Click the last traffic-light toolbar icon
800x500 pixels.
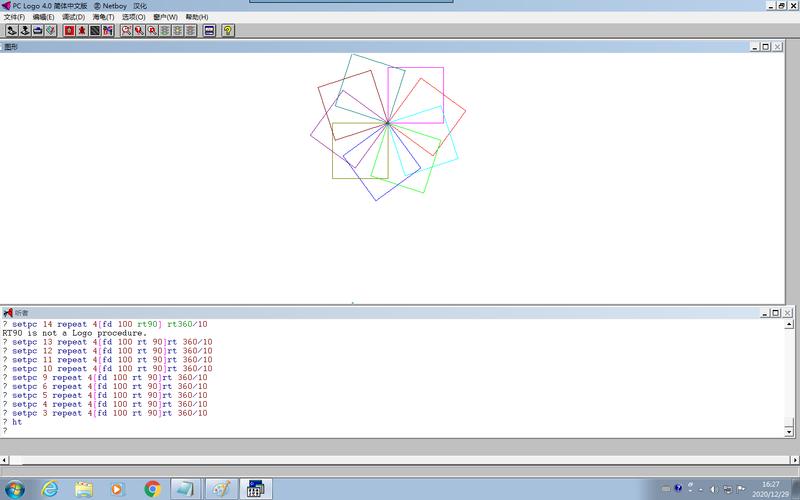pyautogui.click(x=190, y=31)
